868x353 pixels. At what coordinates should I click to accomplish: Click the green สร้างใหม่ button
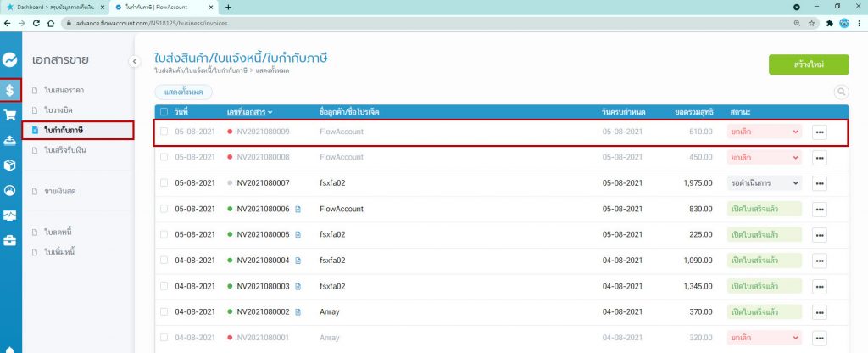pos(808,64)
